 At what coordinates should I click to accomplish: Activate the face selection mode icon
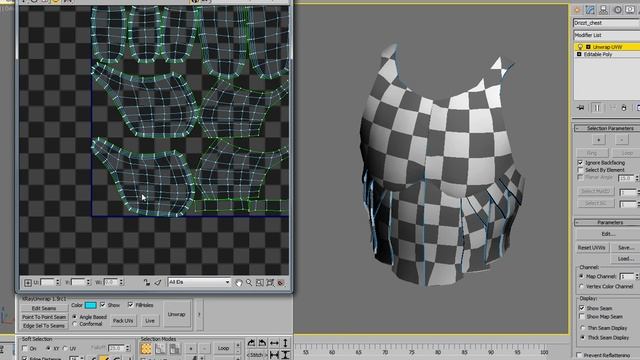coord(175,348)
